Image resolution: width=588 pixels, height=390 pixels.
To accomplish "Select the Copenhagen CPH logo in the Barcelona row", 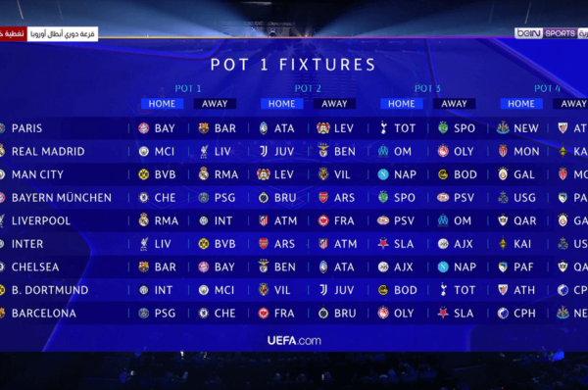I will click(x=503, y=314).
